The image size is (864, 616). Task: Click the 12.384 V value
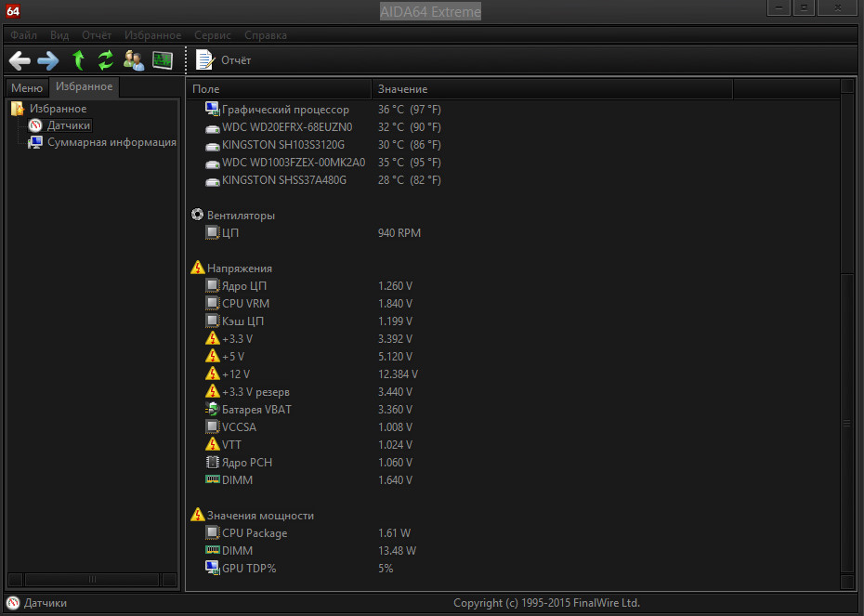(398, 374)
